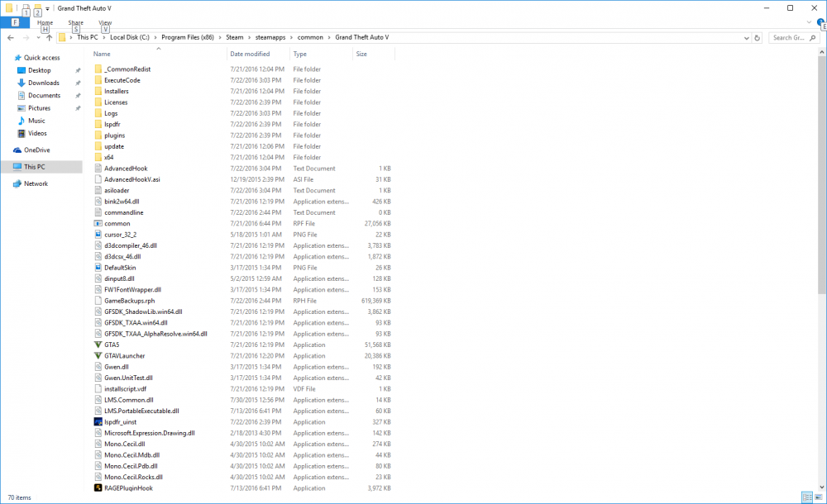Select the RAGEPluginHook application icon
This screenshot has height=504, width=827.
coord(98,488)
